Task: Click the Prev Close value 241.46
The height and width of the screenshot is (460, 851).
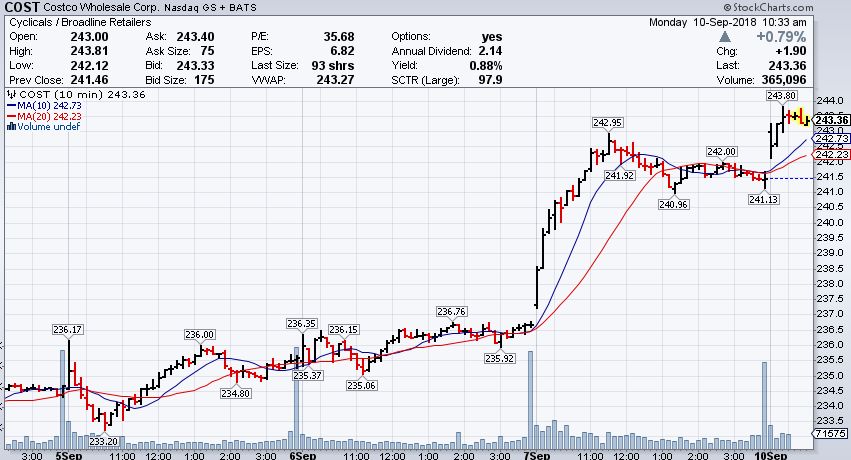Action: (x=90, y=80)
